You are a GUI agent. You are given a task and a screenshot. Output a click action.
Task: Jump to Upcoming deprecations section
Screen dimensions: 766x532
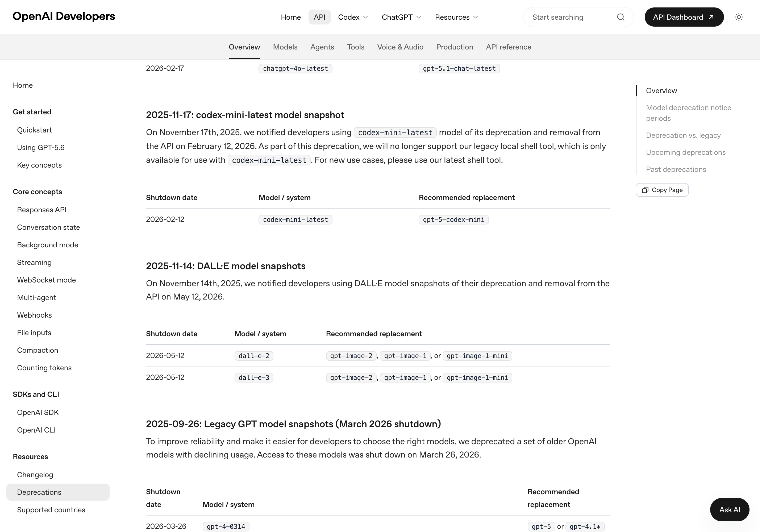[x=686, y=152]
